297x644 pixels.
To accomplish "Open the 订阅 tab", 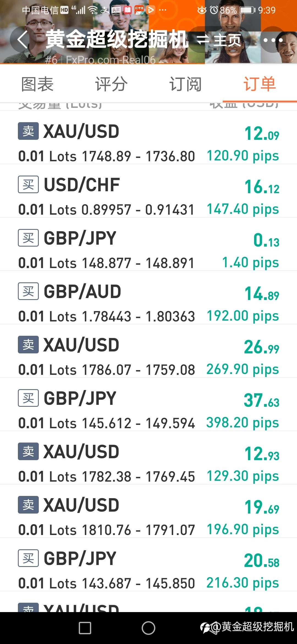I will (185, 84).
